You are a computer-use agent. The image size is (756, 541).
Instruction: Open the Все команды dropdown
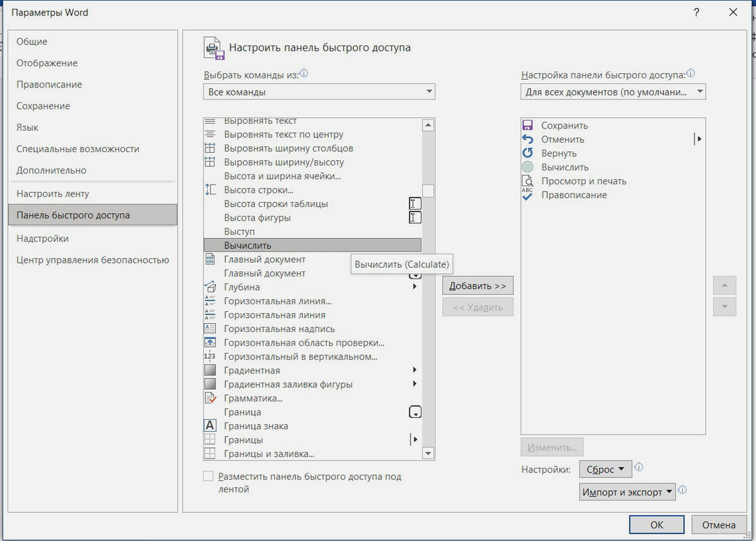coord(319,92)
